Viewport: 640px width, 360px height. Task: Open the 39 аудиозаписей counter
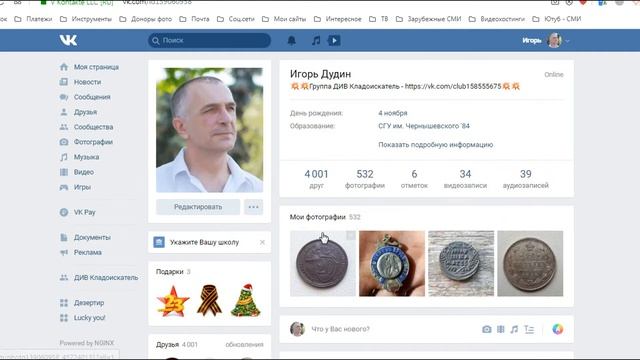point(526,179)
